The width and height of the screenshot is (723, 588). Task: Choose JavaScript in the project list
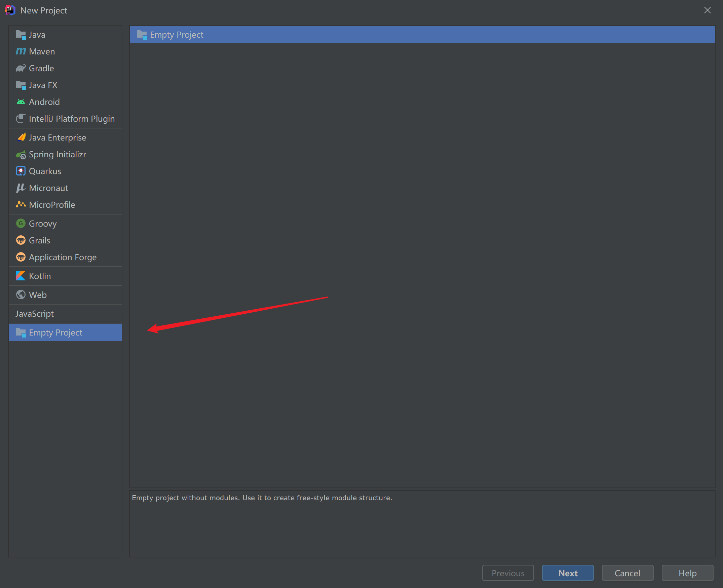click(x=35, y=314)
